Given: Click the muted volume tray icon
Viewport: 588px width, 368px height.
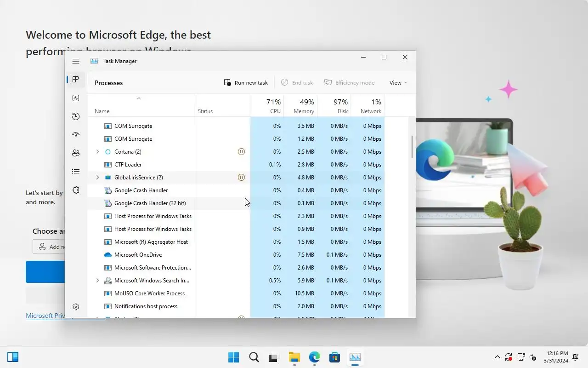Looking at the screenshot, I should click(x=533, y=357).
